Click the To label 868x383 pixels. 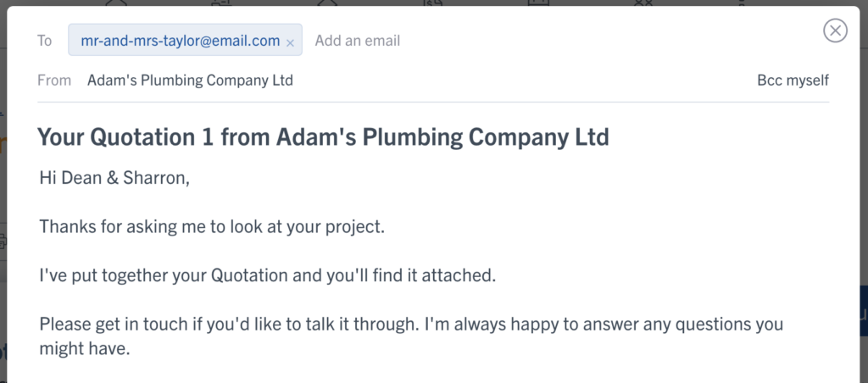[44, 41]
